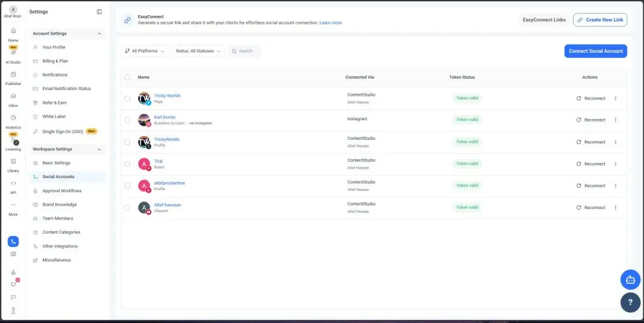
Task: Open EasyConnect Links
Action: (x=544, y=20)
